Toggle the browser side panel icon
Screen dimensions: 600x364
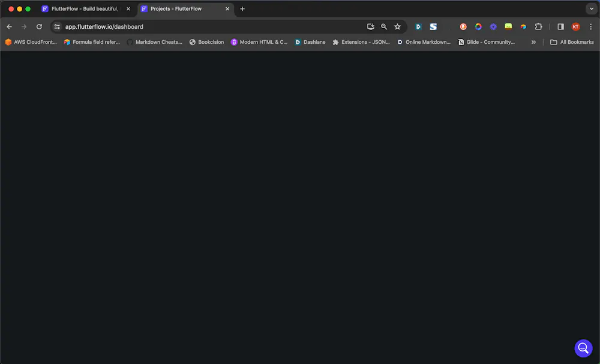pyautogui.click(x=560, y=27)
